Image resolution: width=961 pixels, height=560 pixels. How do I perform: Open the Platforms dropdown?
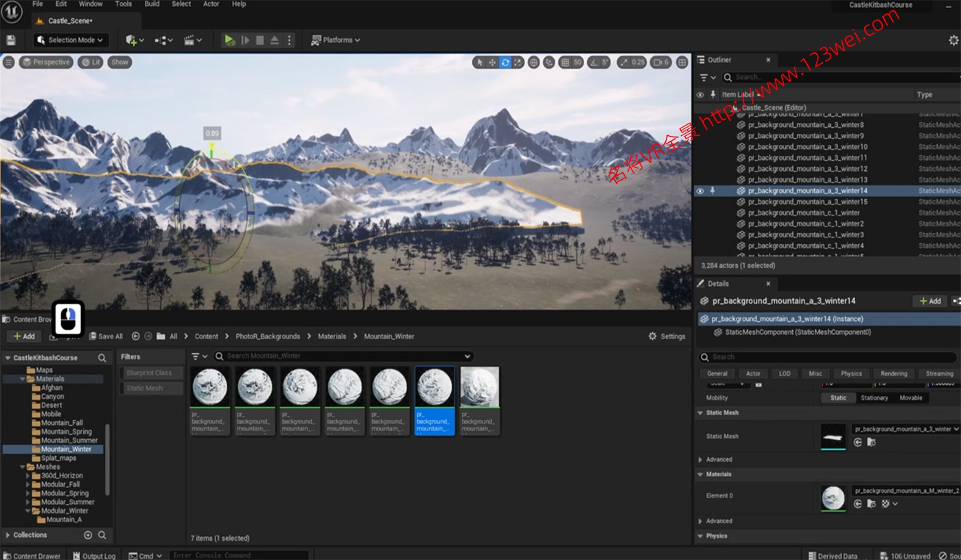(336, 40)
